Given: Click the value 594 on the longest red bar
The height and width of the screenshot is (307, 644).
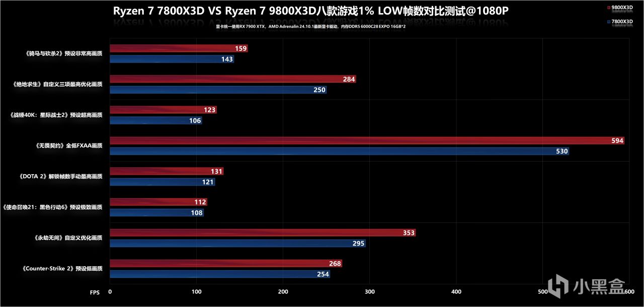Looking at the screenshot, I should tap(617, 141).
